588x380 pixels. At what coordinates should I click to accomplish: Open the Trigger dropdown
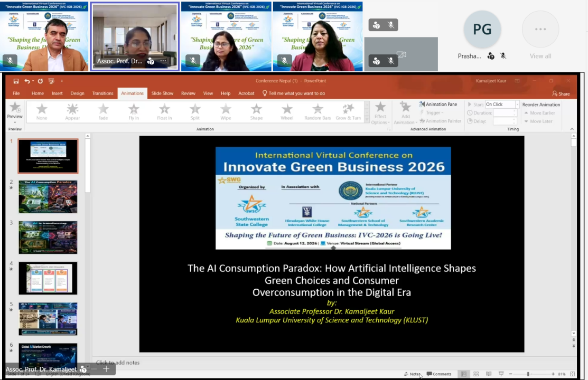(432, 112)
